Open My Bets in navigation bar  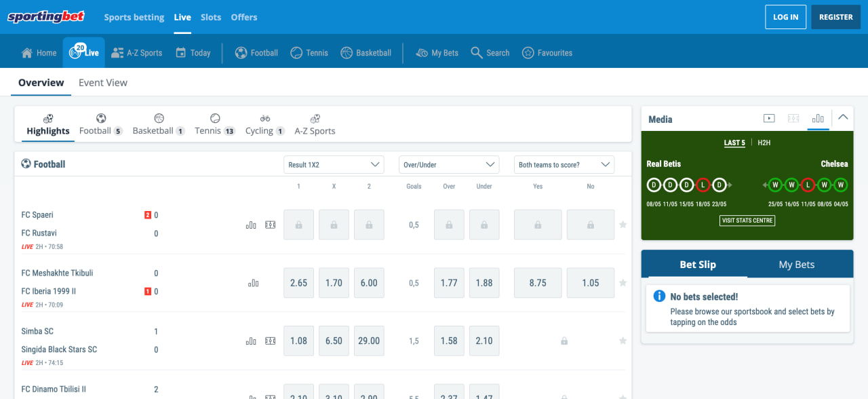[x=437, y=53]
